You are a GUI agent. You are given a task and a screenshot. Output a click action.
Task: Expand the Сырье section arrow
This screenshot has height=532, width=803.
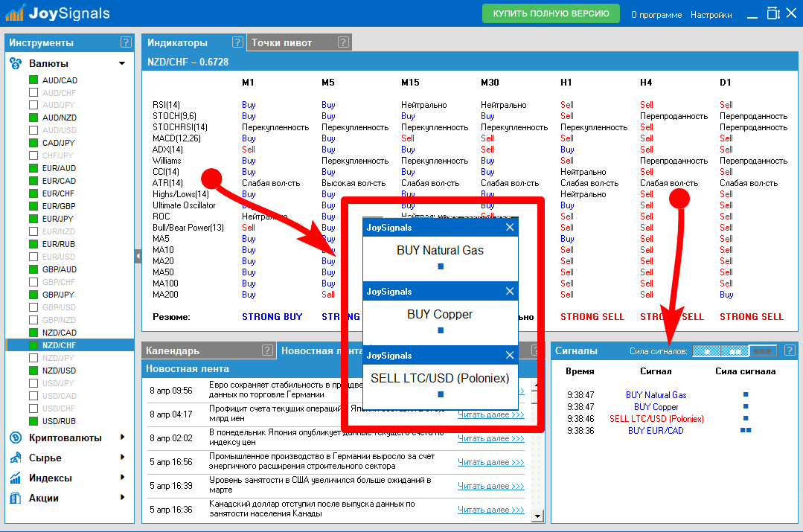click(x=122, y=458)
